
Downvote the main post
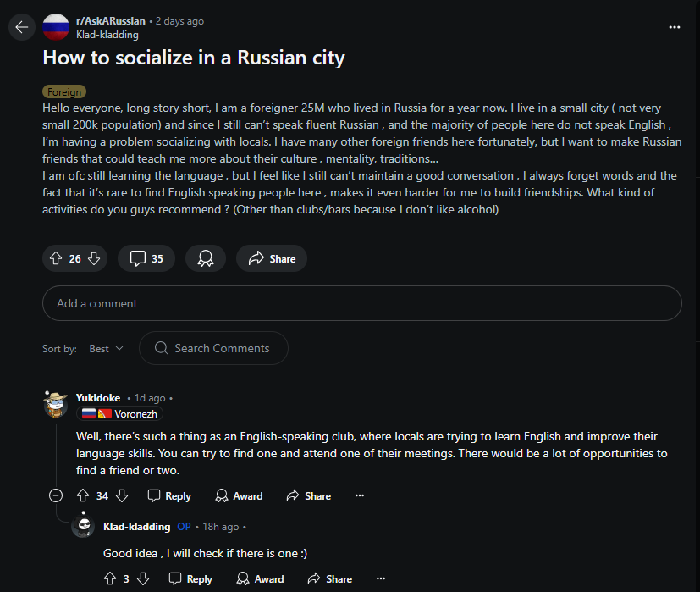coord(94,258)
